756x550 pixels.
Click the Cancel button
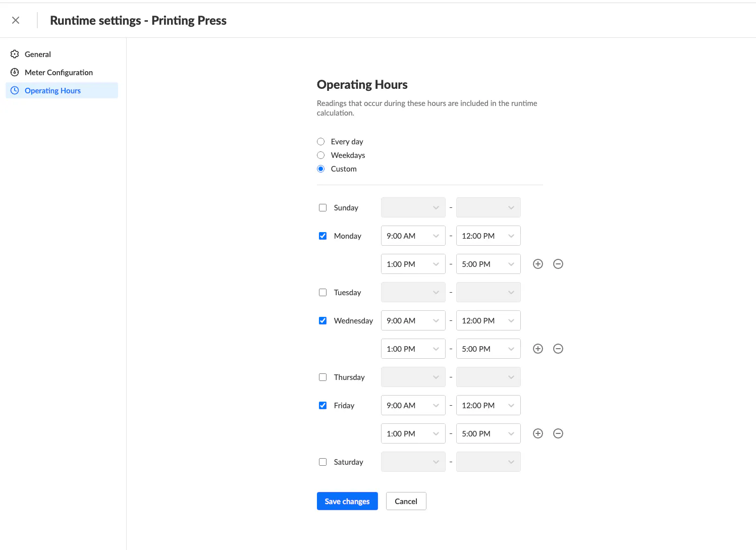tap(406, 501)
